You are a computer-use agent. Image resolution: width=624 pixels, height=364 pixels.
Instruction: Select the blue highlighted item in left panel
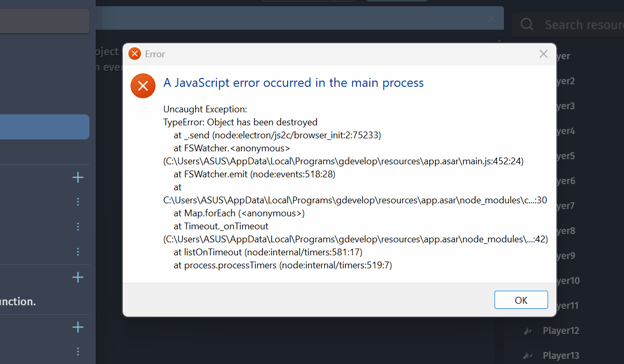click(44, 127)
